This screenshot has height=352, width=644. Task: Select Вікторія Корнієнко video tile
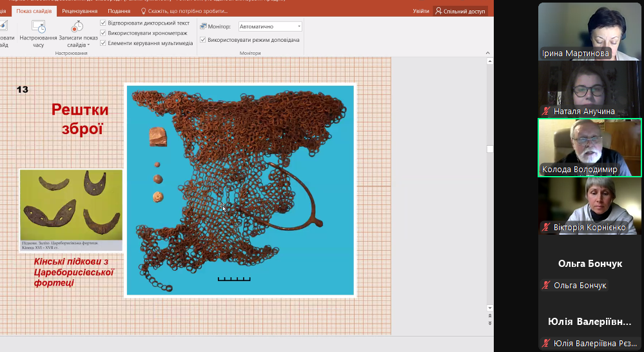point(589,206)
